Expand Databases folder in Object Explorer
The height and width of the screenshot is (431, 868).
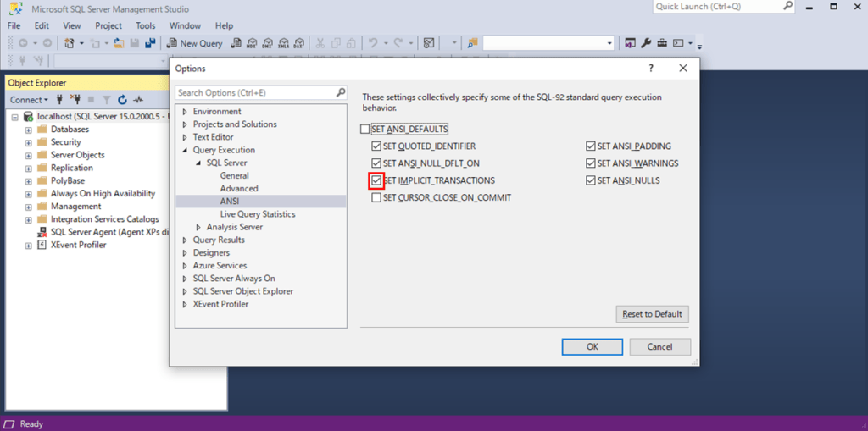(x=28, y=130)
